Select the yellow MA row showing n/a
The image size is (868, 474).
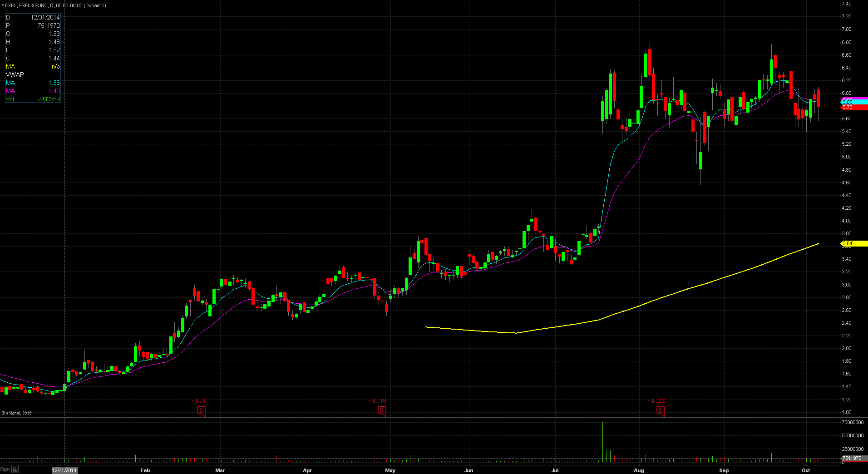(x=33, y=67)
